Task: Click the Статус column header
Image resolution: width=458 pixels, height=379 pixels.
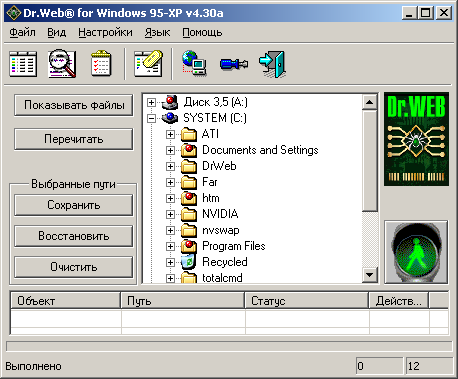Action: [x=307, y=301]
